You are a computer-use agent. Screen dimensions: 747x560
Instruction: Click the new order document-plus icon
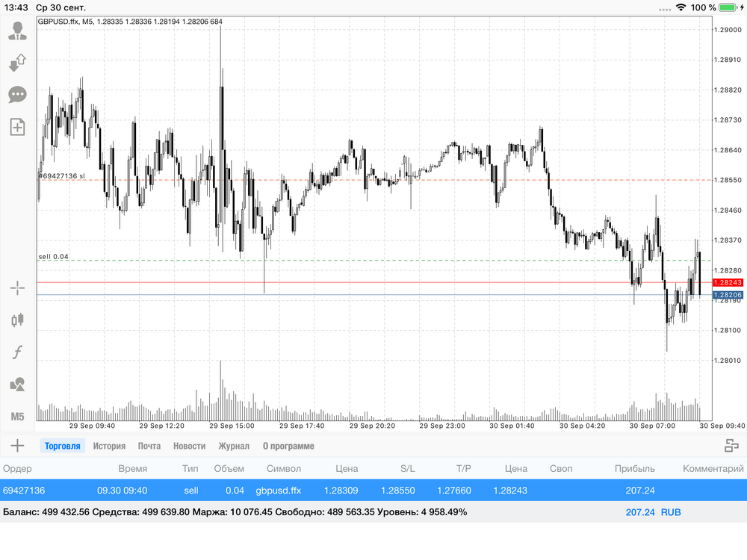tap(18, 127)
